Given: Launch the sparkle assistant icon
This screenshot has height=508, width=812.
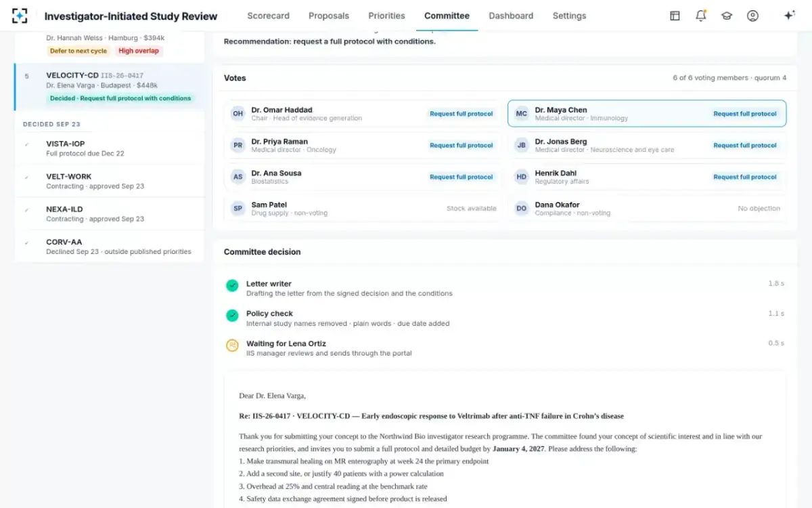Looking at the screenshot, I should pyautogui.click(x=789, y=16).
